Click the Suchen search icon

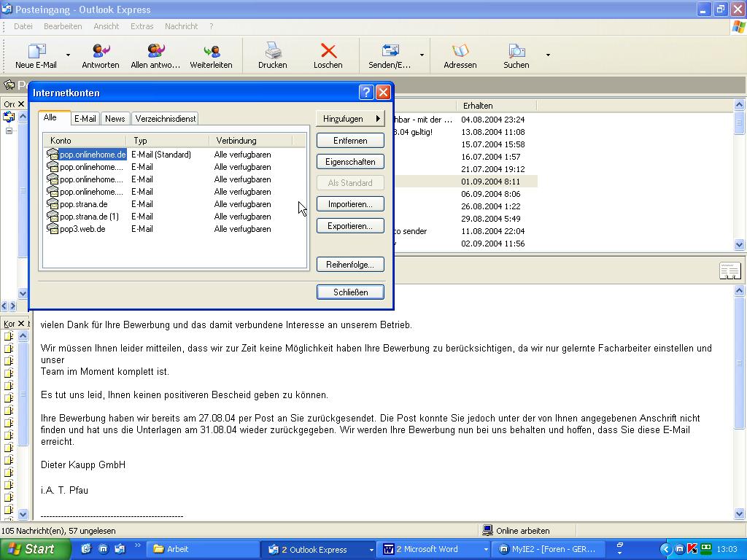(516, 51)
